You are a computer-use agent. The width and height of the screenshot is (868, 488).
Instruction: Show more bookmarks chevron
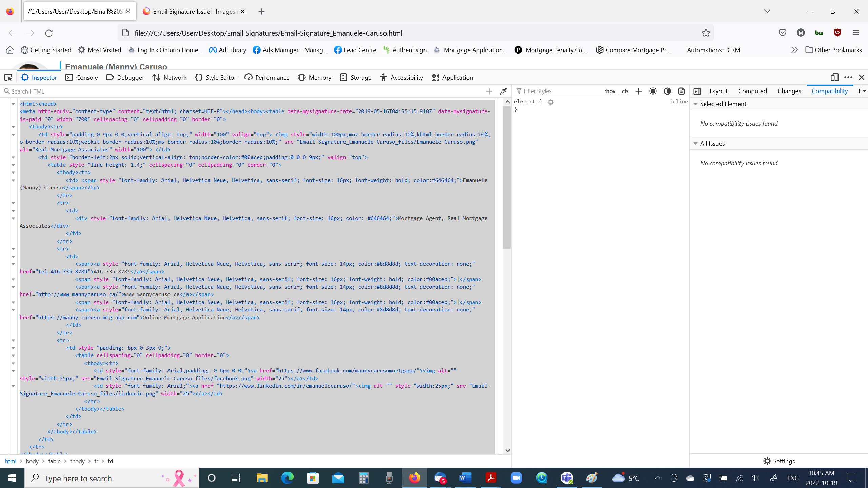click(794, 50)
